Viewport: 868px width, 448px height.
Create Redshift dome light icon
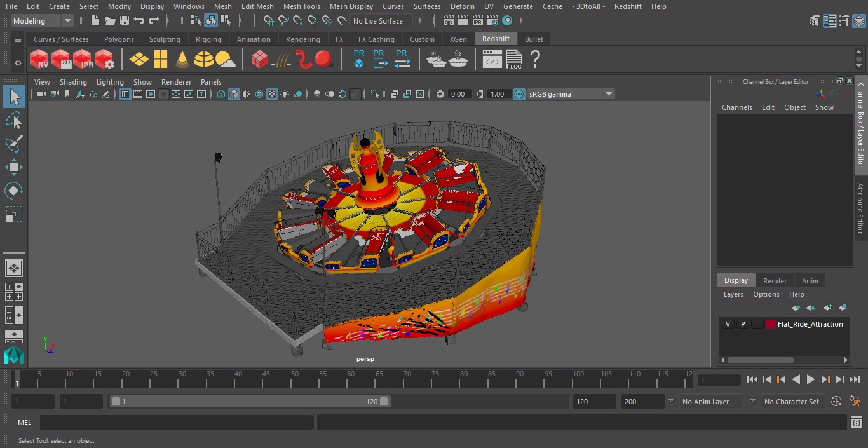(x=204, y=59)
